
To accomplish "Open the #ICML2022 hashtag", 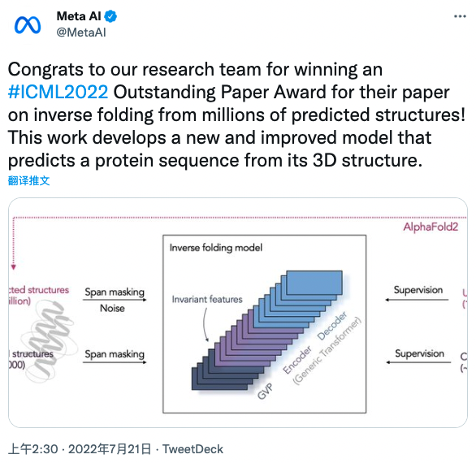I will click(x=58, y=92).
